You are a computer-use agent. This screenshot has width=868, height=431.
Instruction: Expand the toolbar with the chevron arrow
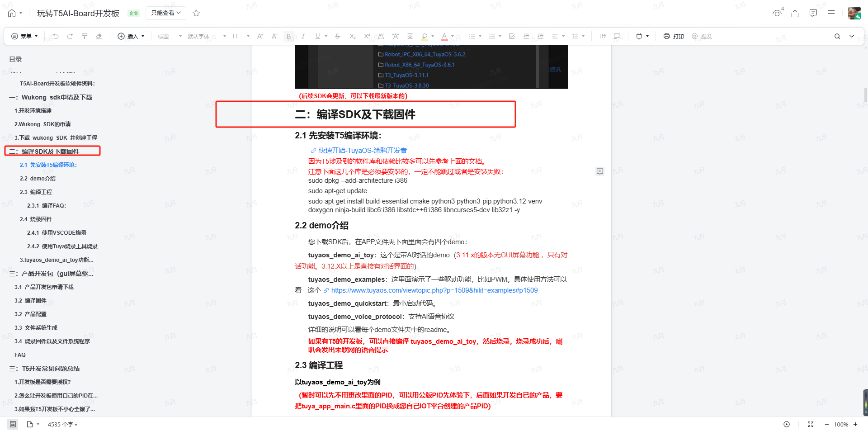click(x=852, y=36)
